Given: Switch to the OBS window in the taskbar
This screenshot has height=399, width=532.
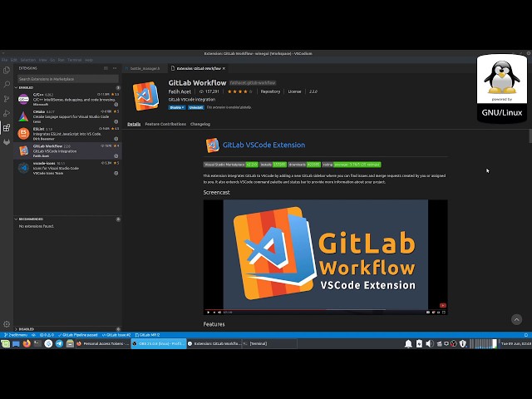Looking at the screenshot, I should coord(159,343).
